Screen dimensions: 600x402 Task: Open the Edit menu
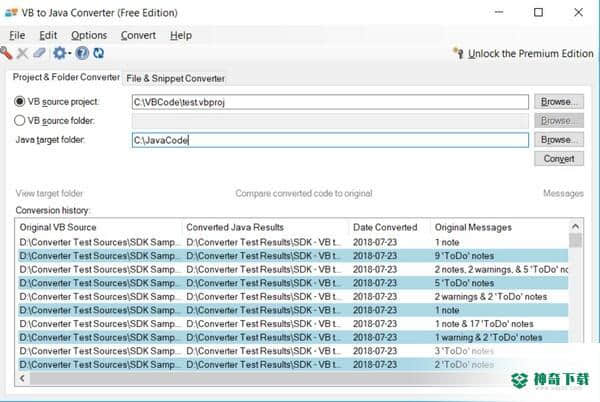pyautogui.click(x=48, y=35)
